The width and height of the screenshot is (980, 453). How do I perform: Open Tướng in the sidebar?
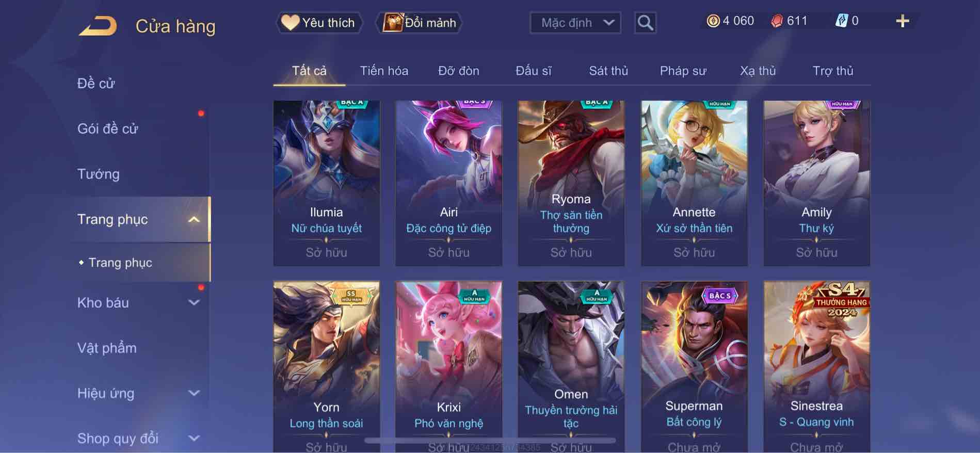99,174
